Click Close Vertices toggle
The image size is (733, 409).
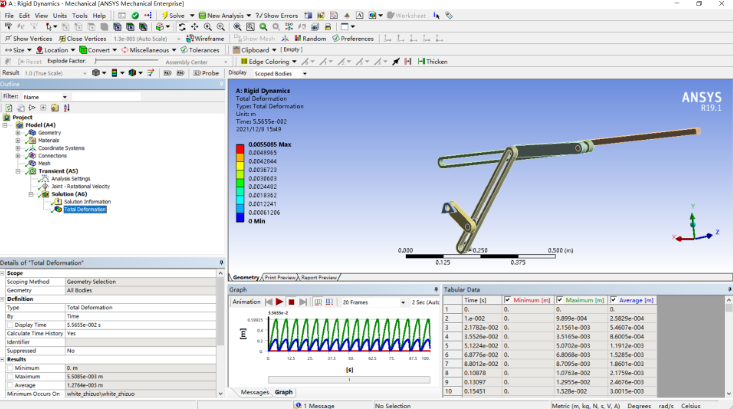[x=83, y=38]
